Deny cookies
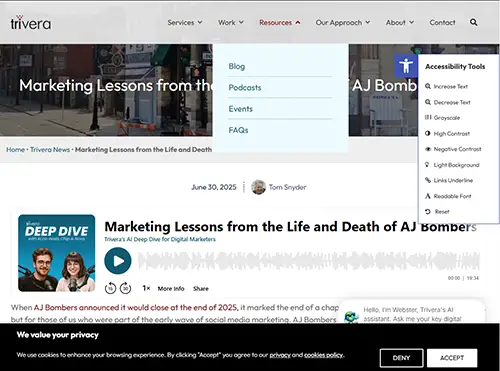This screenshot has height=371, width=500. coord(401,358)
